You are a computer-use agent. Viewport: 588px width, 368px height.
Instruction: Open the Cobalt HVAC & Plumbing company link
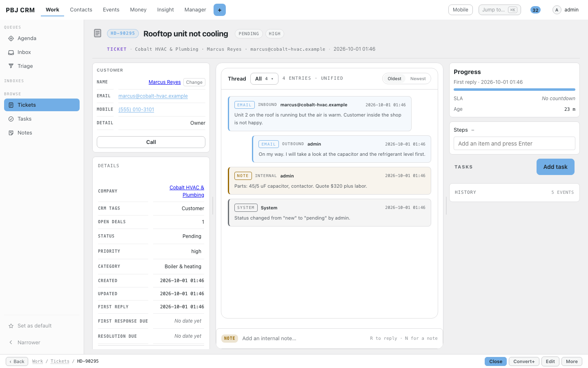(x=187, y=191)
